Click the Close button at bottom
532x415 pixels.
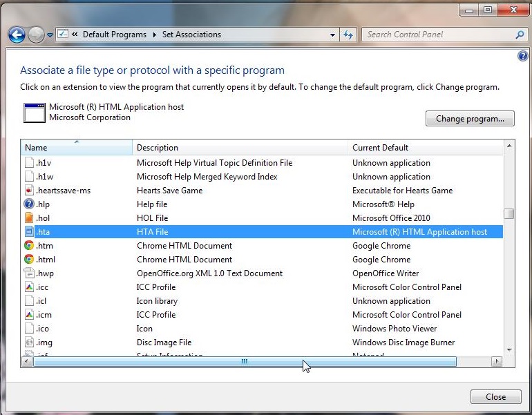point(495,396)
